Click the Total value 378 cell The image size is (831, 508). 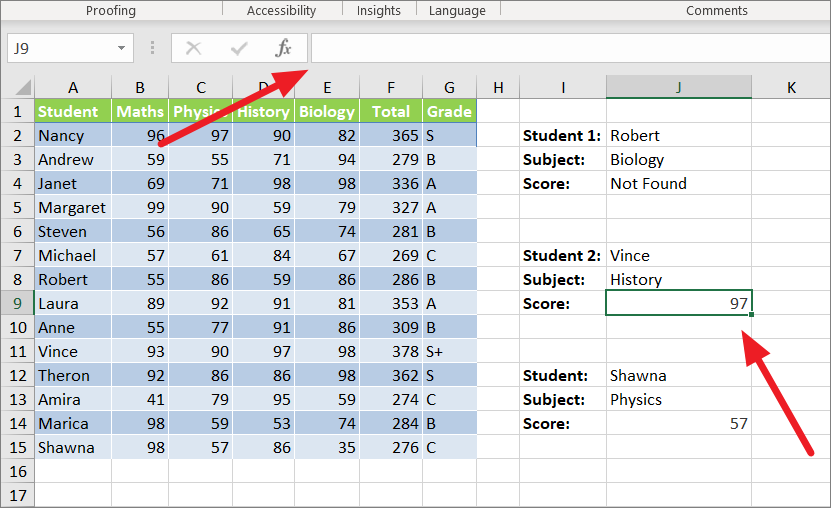click(x=391, y=352)
